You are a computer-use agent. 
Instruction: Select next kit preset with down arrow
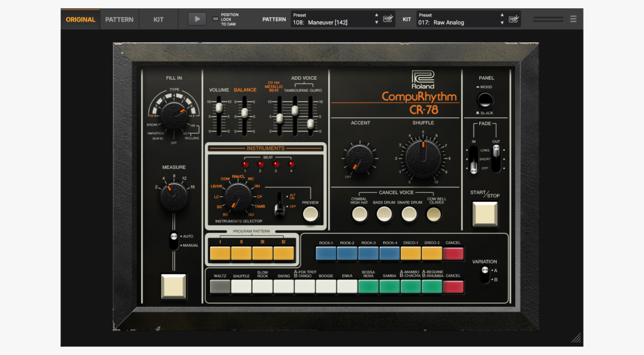pos(502,23)
